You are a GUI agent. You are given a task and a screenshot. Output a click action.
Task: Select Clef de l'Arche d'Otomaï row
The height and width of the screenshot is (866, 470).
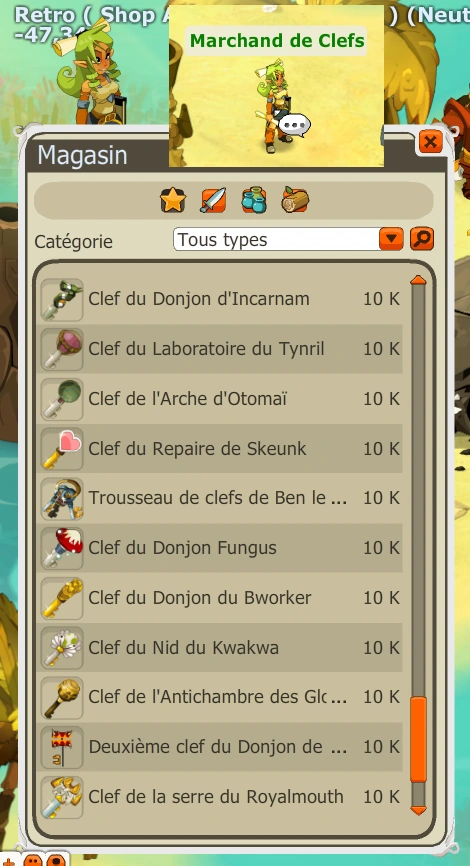tap(220, 399)
